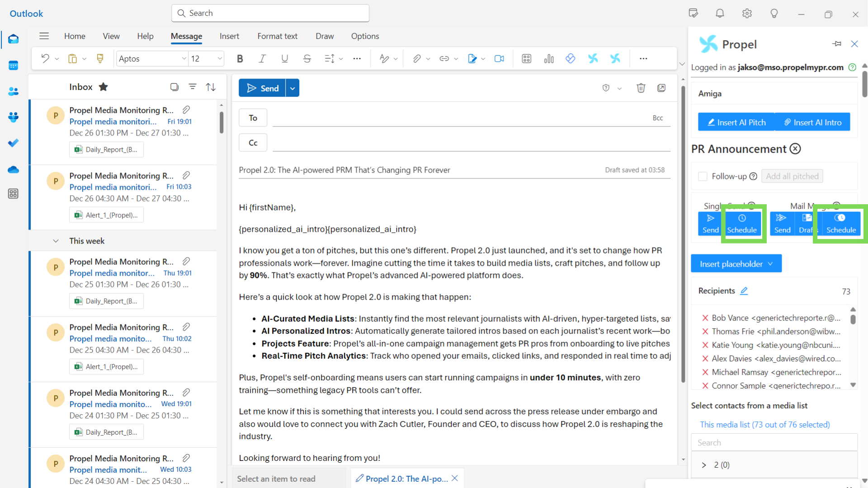Click the media list Search field
868x488 pixels.
(774, 442)
